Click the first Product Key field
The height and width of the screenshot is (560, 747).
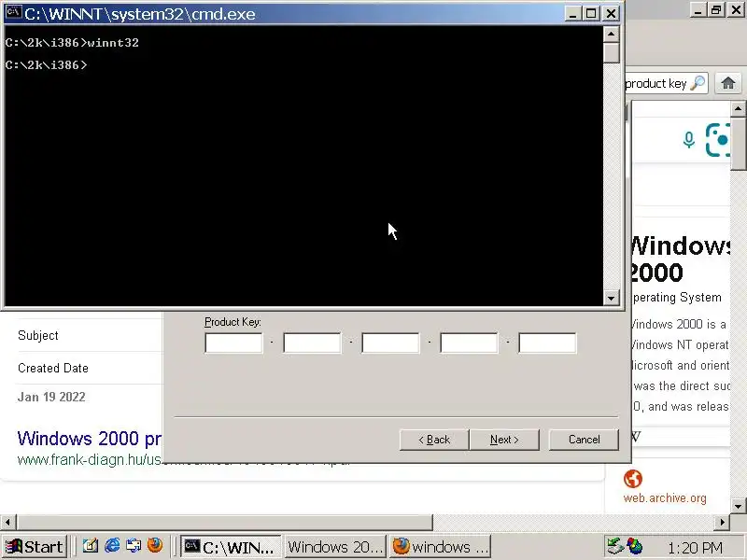(x=233, y=343)
